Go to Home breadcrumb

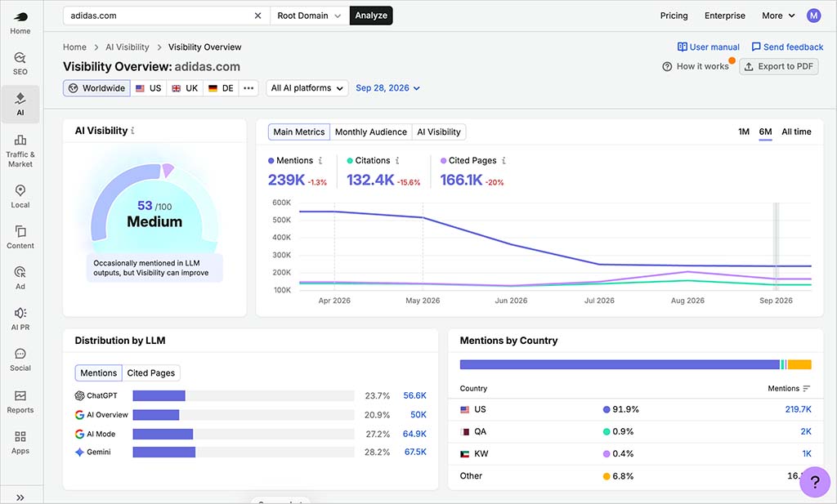(x=74, y=47)
